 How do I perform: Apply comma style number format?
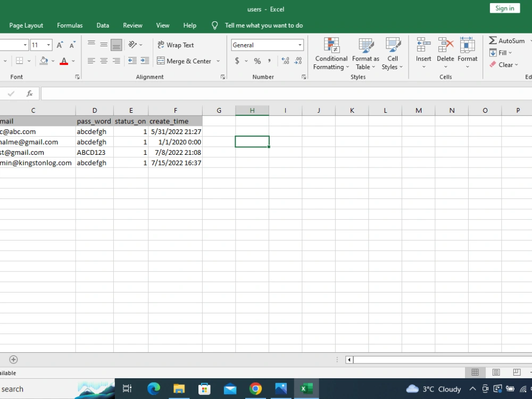pos(269,61)
